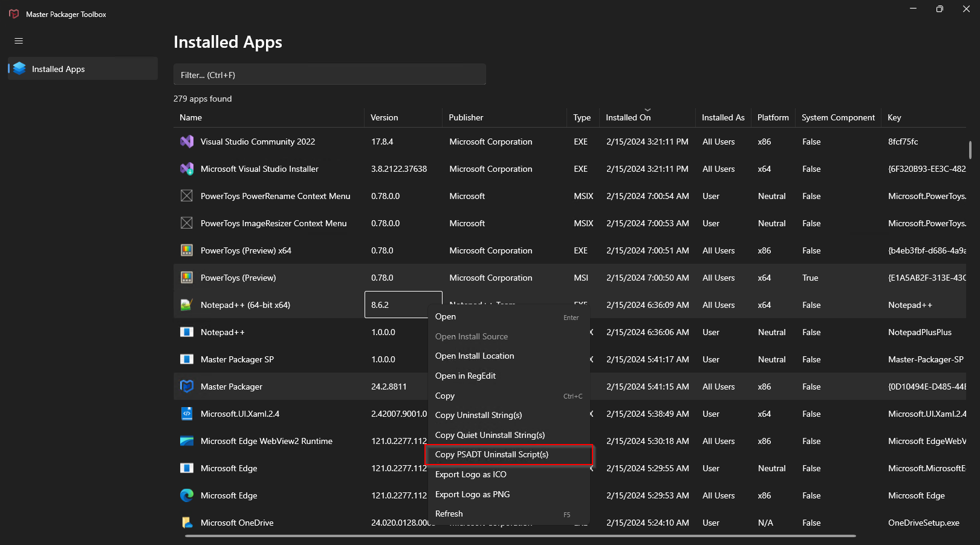The image size is (980, 545).
Task: Click the Microsoft OneDrive row icon
Action: (187, 523)
